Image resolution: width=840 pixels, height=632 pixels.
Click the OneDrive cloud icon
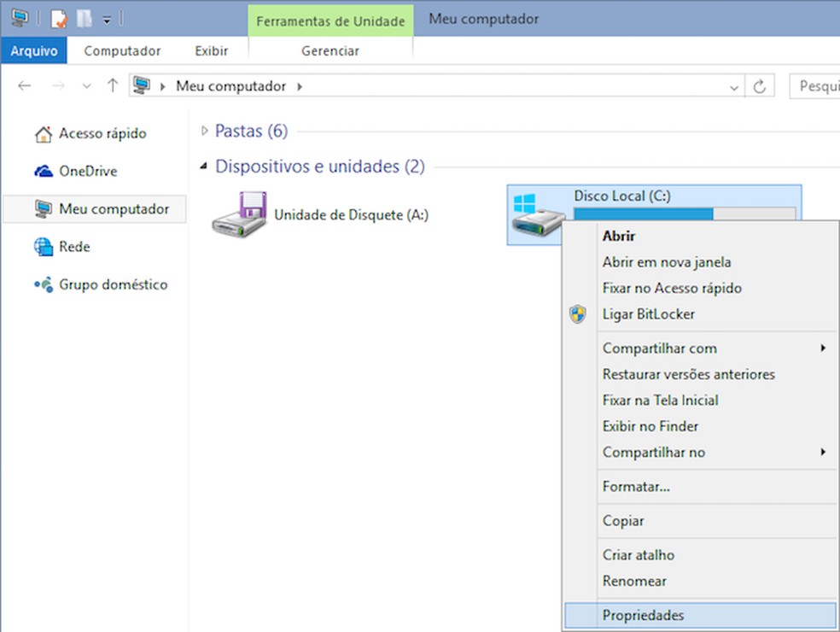pos(44,171)
